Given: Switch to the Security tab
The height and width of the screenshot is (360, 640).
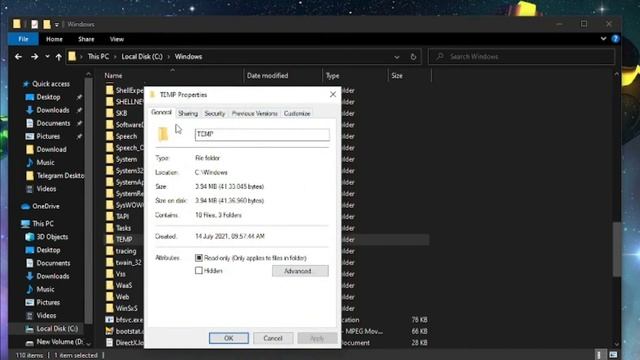Looking at the screenshot, I should click(215, 113).
